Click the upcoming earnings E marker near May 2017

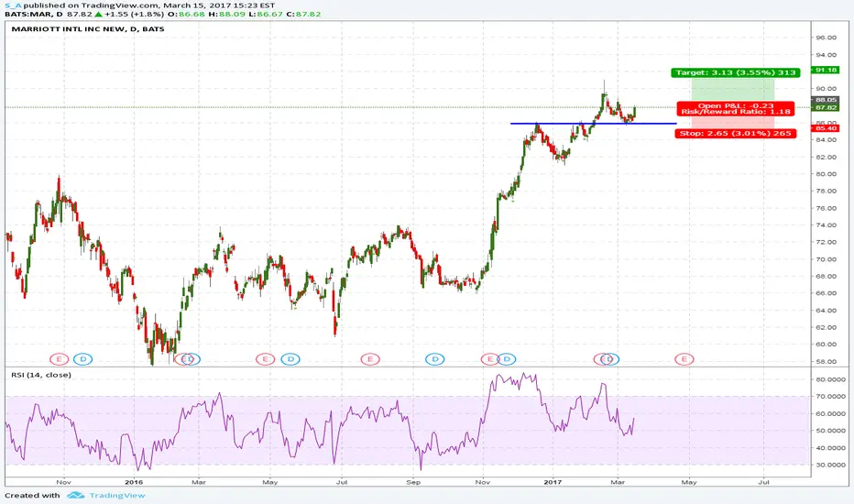pos(684,359)
